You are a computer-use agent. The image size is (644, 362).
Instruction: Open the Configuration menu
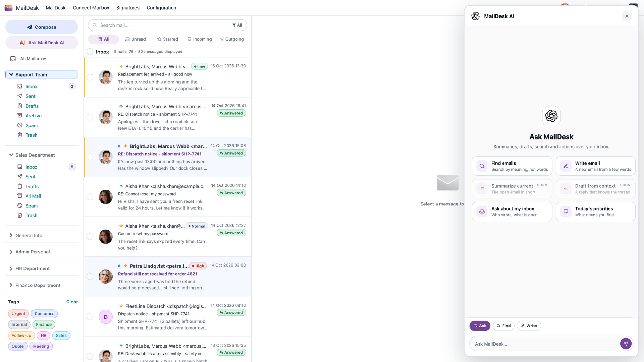161,8
